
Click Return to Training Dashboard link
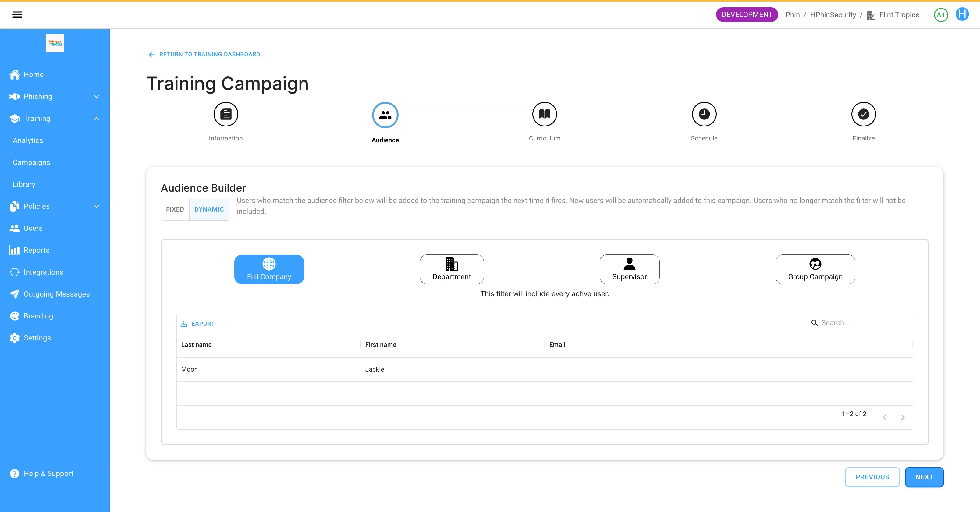pyautogui.click(x=209, y=54)
